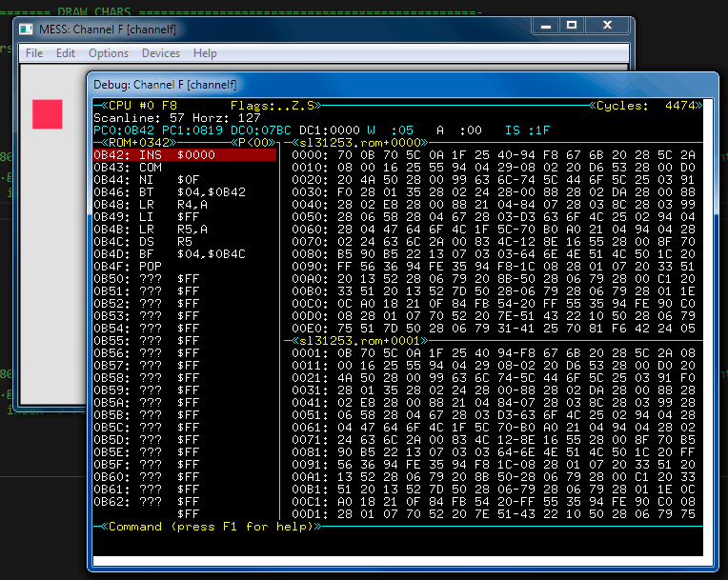
Task: Click the PC0:0B42 register value
Action: pos(124,130)
